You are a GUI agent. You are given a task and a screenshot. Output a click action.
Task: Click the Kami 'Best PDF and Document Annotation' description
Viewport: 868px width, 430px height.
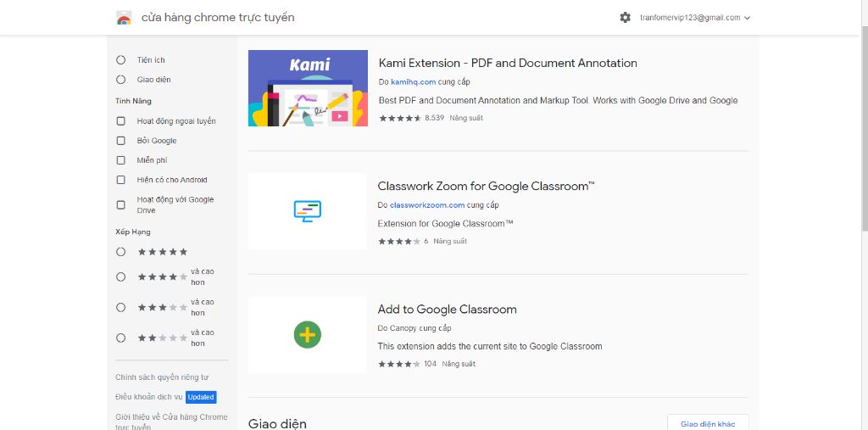(x=558, y=101)
